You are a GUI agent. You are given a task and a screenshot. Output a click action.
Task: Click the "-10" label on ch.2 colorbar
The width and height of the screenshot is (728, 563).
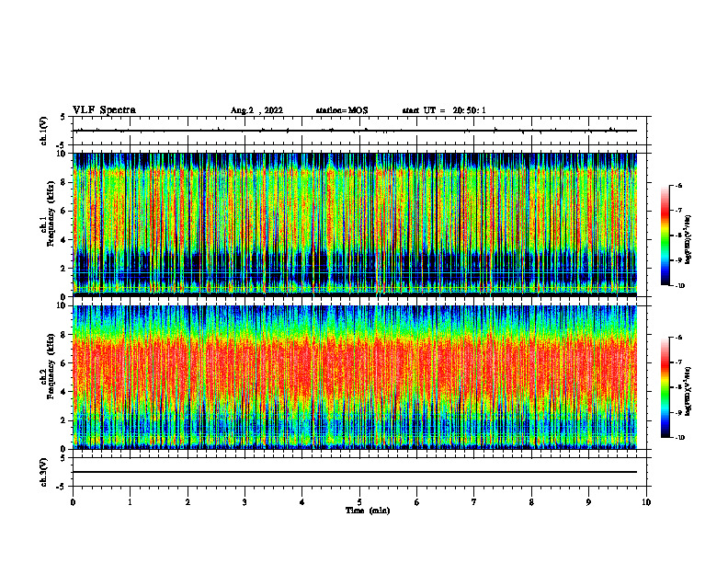[680, 438]
